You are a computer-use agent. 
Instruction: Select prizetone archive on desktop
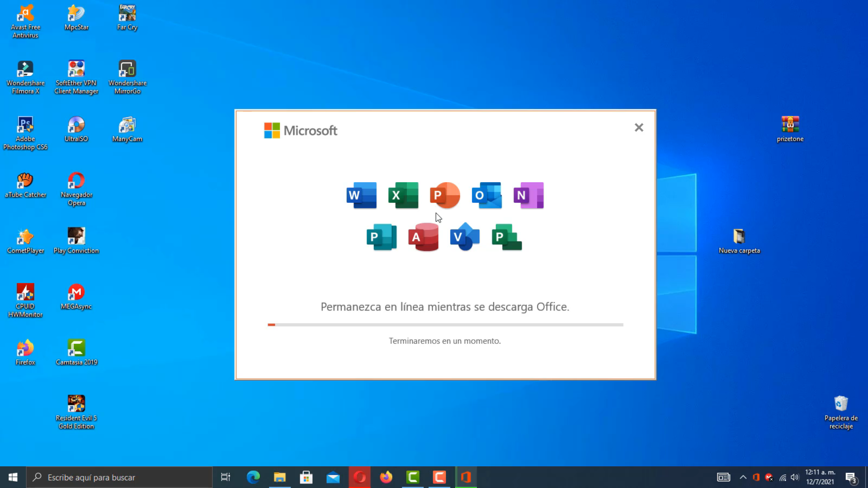pyautogui.click(x=790, y=129)
